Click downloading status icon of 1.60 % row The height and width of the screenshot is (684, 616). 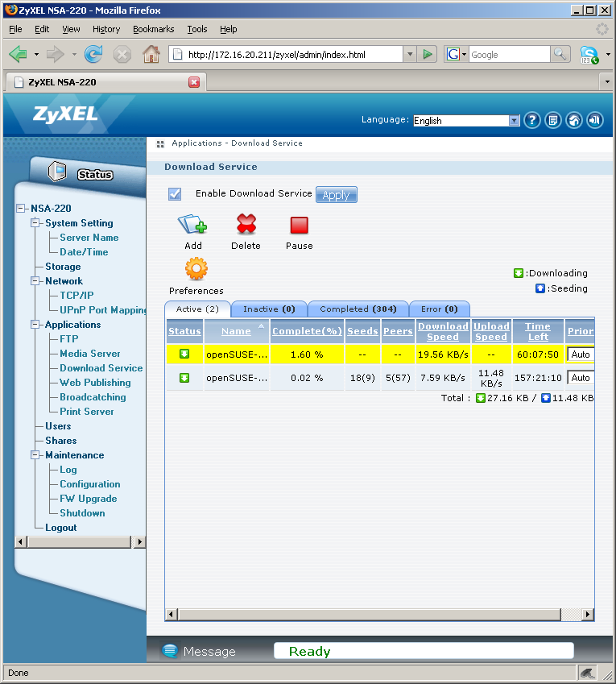[184, 354]
